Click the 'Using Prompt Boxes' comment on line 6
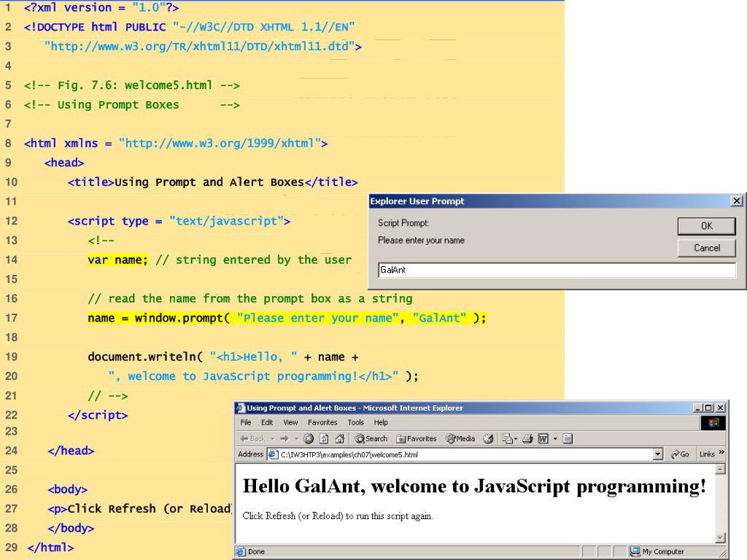The height and width of the screenshot is (560, 747). [132, 105]
